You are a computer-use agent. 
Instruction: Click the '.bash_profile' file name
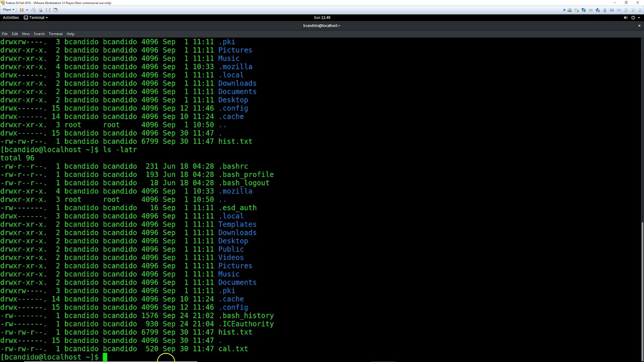click(x=246, y=174)
